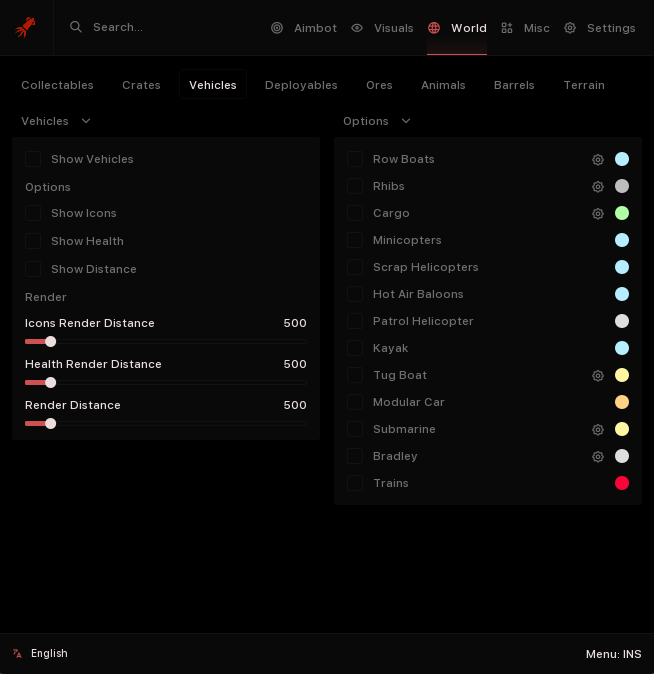Enable Minicopters checkbox
The width and height of the screenshot is (654, 674).
pos(355,240)
